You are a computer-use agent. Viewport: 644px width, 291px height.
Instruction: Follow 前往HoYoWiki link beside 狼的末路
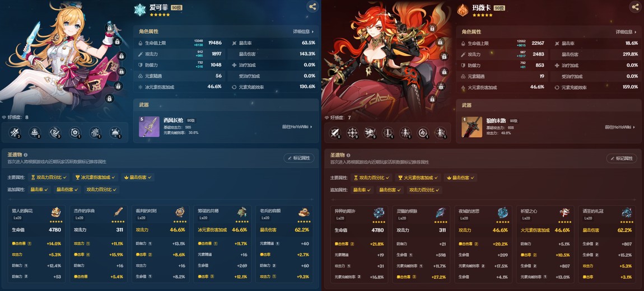click(x=620, y=127)
